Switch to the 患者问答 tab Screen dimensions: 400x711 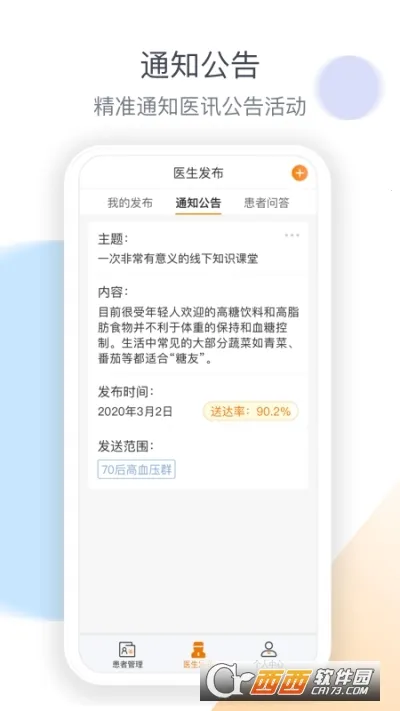tap(267, 203)
